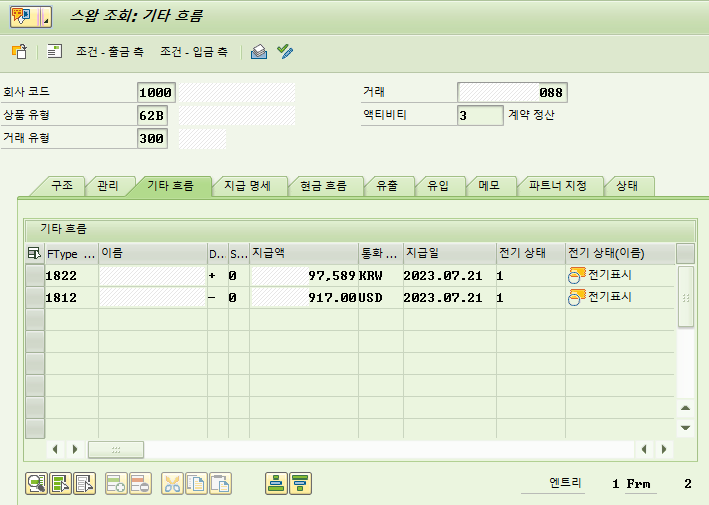Screen dimensions: 709x505
Task: Click the KRW currency cell
Action: click(381, 275)
